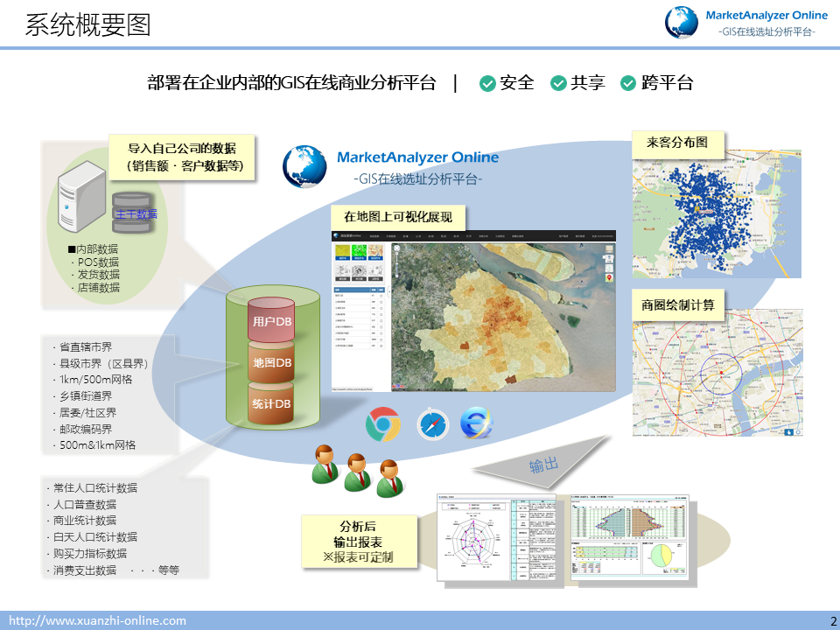Screen dimensions: 840x630
Task: Pick the yellow map style thumbnail in the side panel
Action: tap(343, 252)
